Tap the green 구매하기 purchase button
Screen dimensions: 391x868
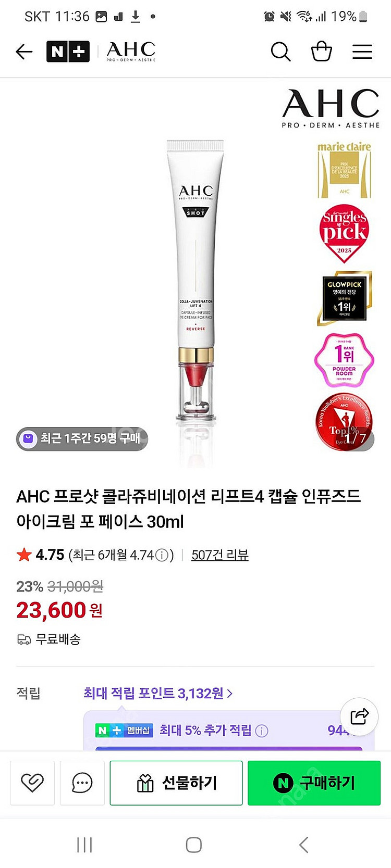tap(314, 783)
